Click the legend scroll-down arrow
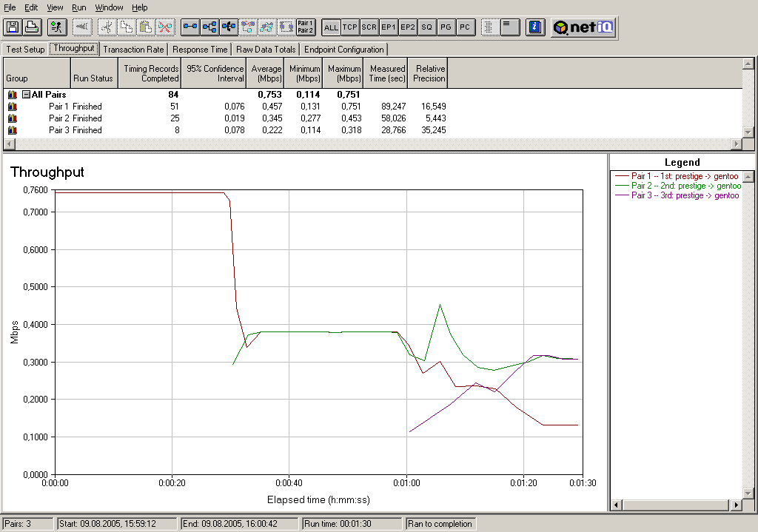Viewport: 758px width, 532px height. point(748,494)
